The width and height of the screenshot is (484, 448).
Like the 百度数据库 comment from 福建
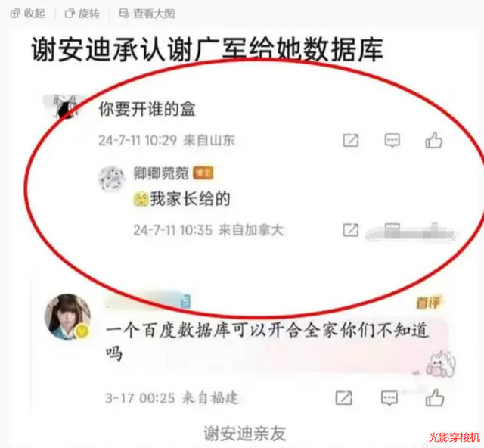[x=435, y=397]
